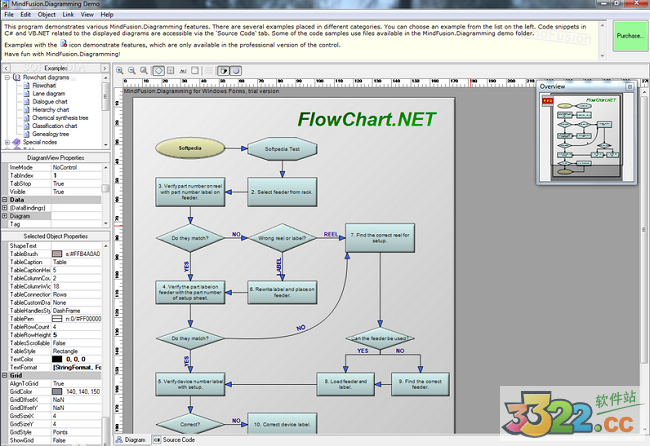Click the Visible property value True
Viewport: 650px width, 446px height.
(x=76, y=191)
